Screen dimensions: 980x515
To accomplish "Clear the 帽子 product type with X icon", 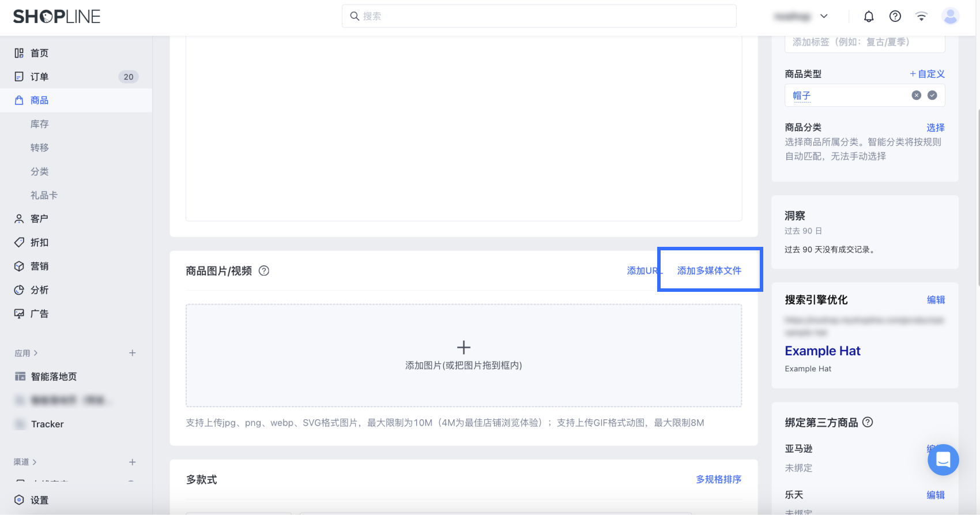I will click(x=916, y=95).
